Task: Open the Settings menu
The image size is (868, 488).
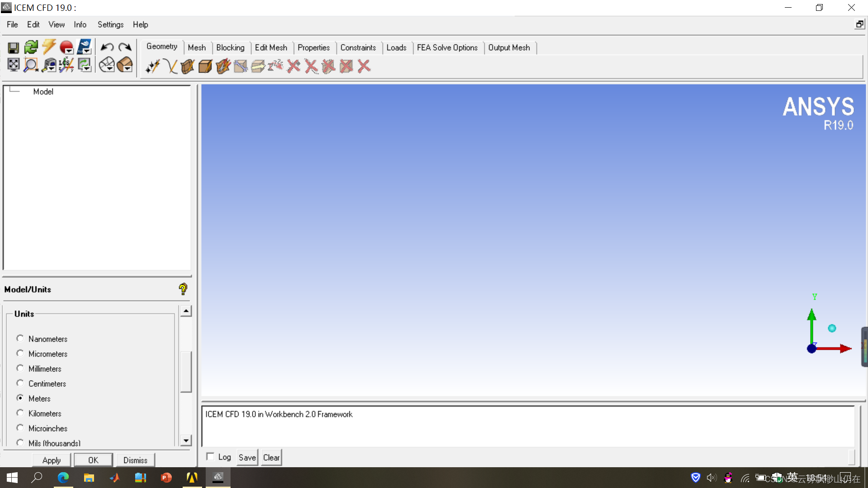Action: pyautogui.click(x=110, y=24)
